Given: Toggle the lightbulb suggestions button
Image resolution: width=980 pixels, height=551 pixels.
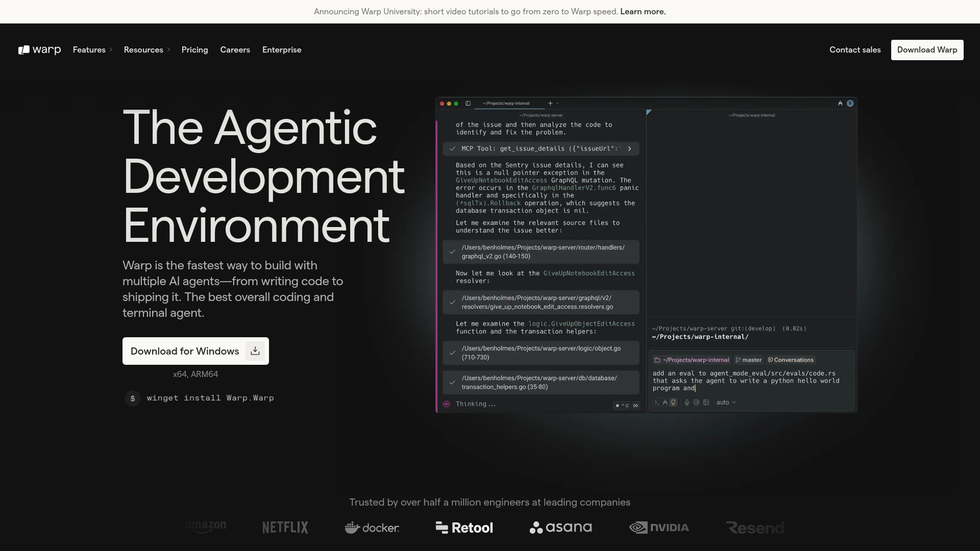Looking at the screenshot, I should (674, 403).
